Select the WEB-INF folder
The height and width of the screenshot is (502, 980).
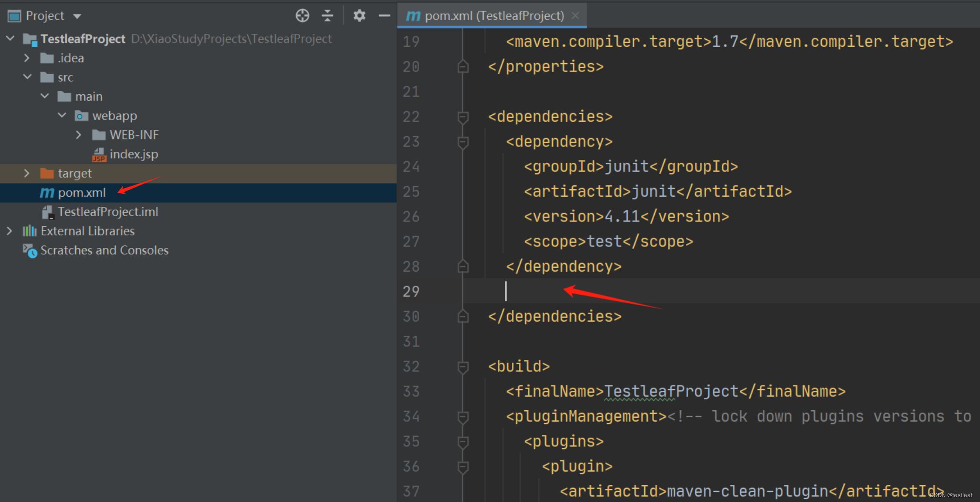click(x=134, y=135)
